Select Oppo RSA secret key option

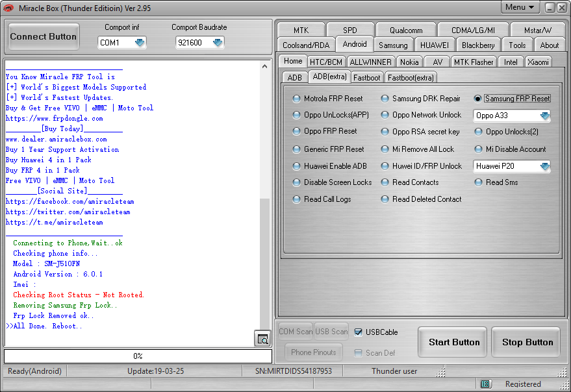click(420, 132)
